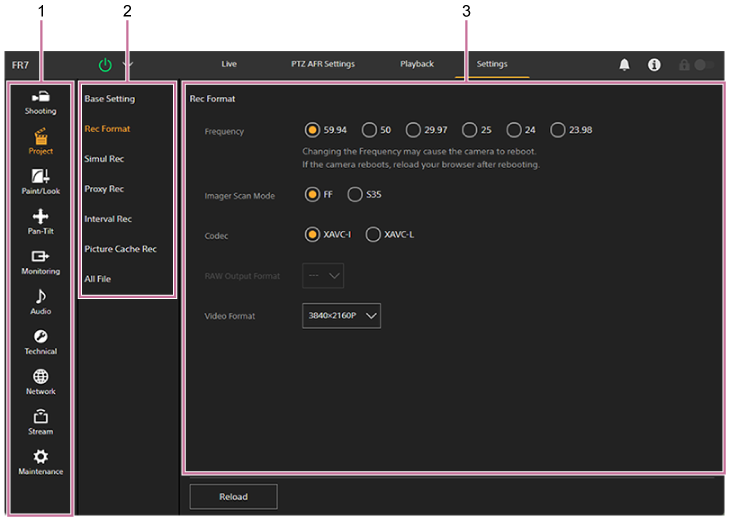
Task: Open the Shooting settings category
Action: point(41,102)
